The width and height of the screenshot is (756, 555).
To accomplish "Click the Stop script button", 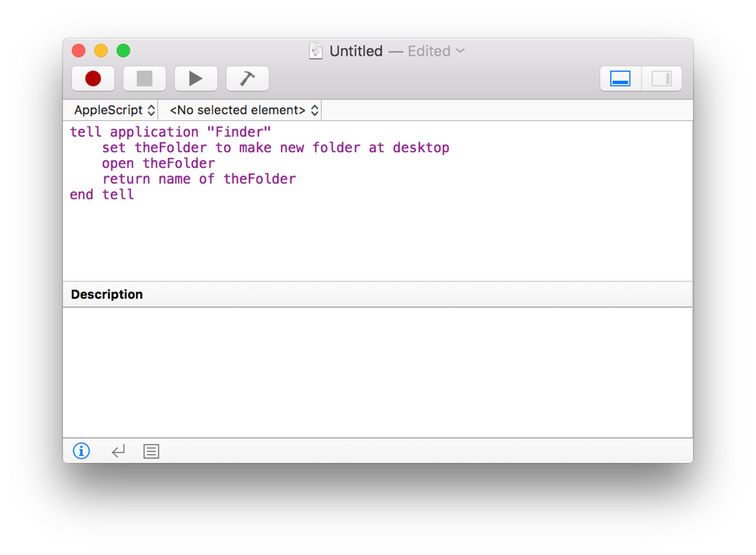I will pyautogui.click(x=145, y=79).
